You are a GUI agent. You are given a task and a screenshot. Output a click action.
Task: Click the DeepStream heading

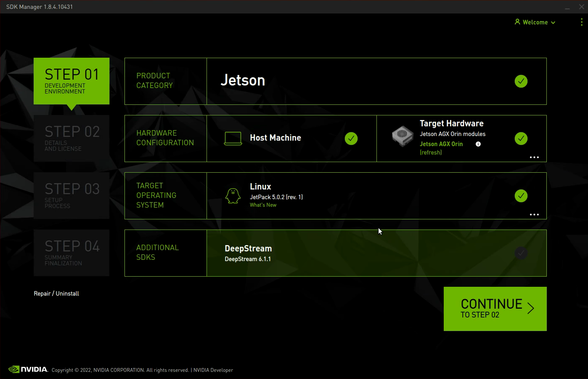[x=248, y=248]
